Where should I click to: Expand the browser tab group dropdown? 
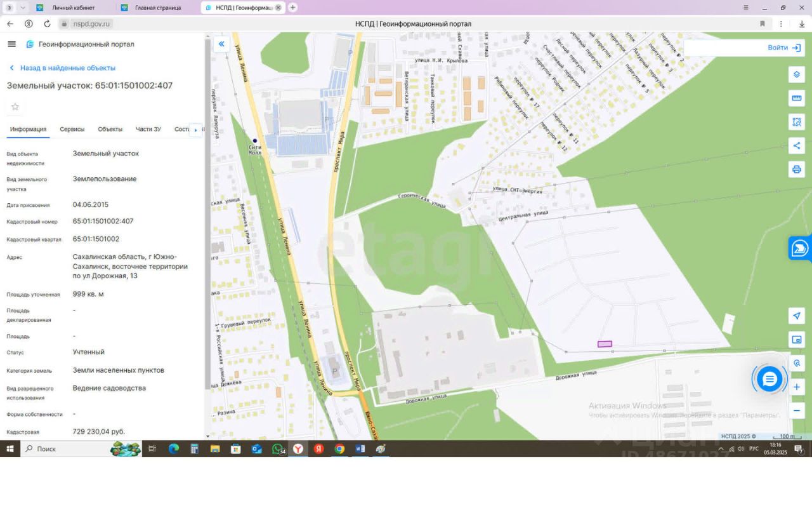click(23, 8)
